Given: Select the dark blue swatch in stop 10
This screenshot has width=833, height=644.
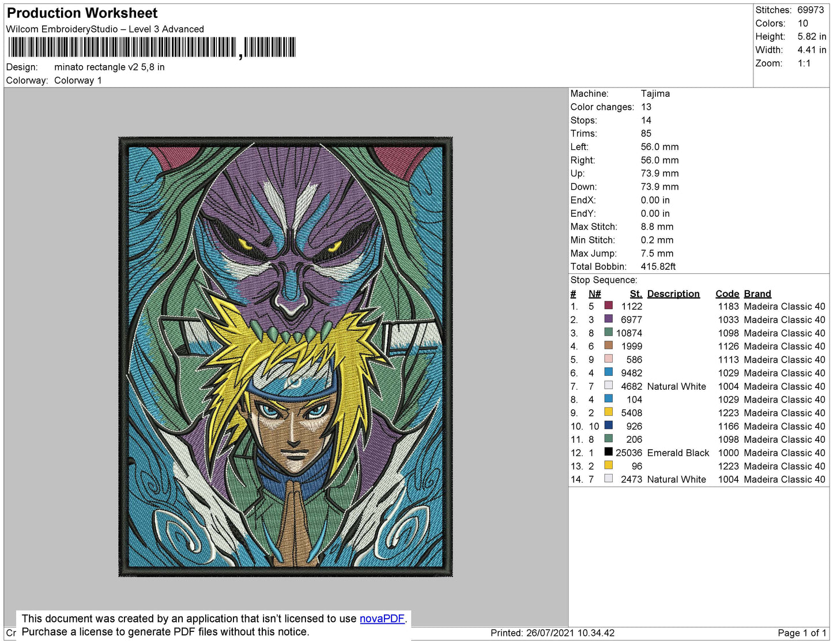Looking at the screenshot, I should [608, 425].
